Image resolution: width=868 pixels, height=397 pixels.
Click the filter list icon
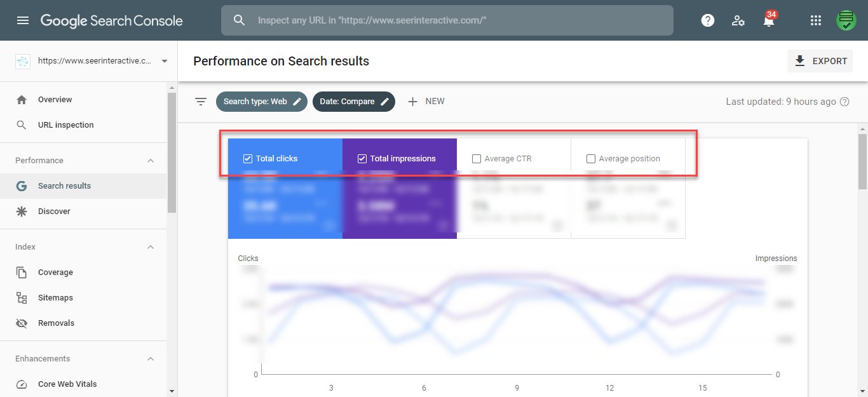(x=201, y=102)
